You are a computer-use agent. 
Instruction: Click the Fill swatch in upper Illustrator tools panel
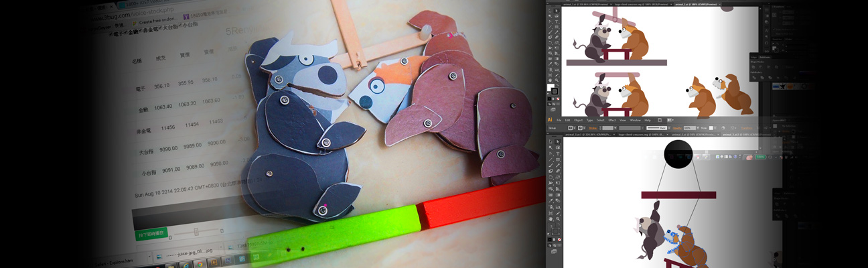point(550,87)
